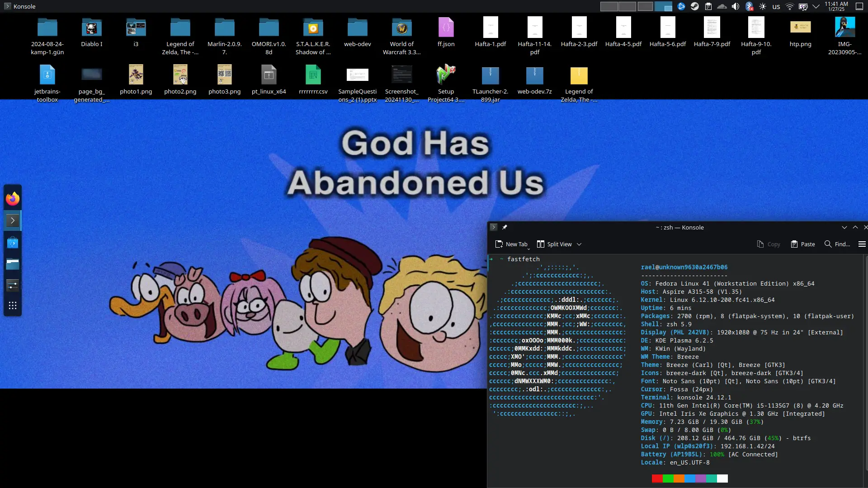The image size is (868, 488).
Task: Open KDE Connect style blue tray icon
Action: click(681, 6)
